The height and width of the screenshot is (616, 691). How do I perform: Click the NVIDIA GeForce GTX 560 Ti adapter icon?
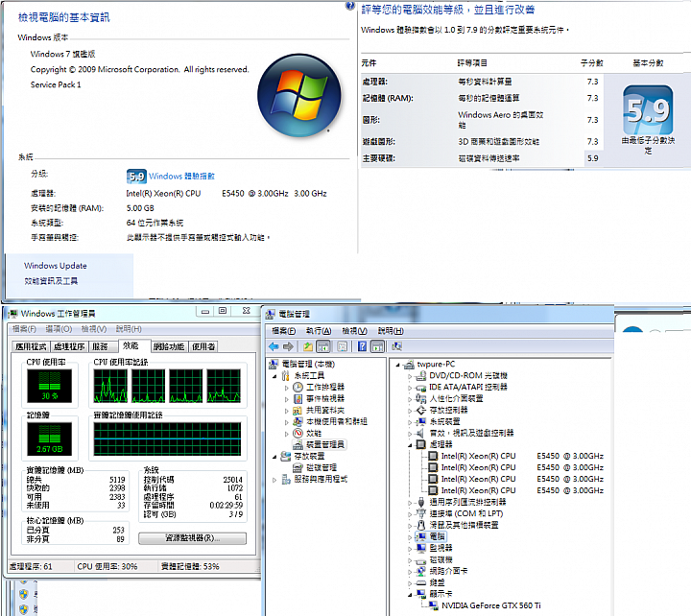click(x=434, y=605)
